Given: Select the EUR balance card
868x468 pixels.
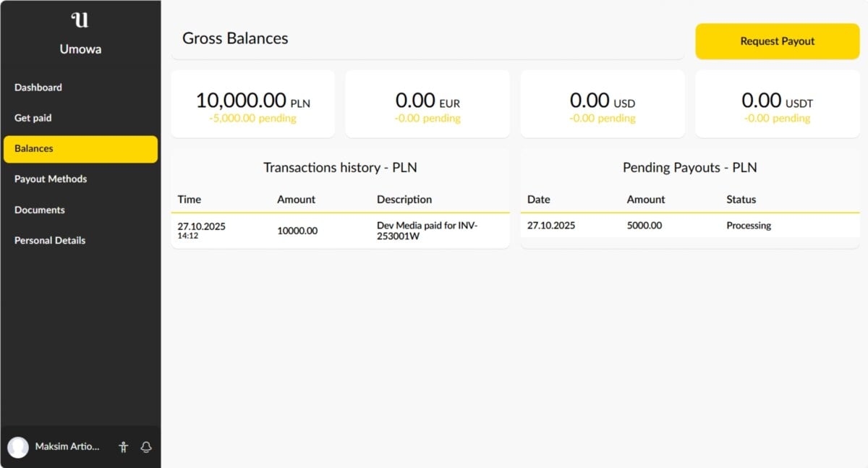Looking at the screenshot, I should pyautogui.click(x=427, y=104).
